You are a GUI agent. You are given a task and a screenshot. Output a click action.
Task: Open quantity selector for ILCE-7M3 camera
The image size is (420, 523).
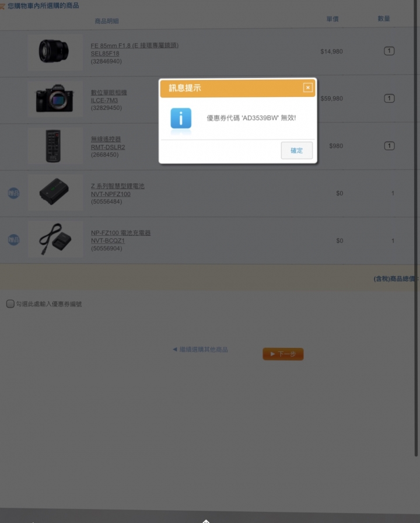[x=389, y=99]
